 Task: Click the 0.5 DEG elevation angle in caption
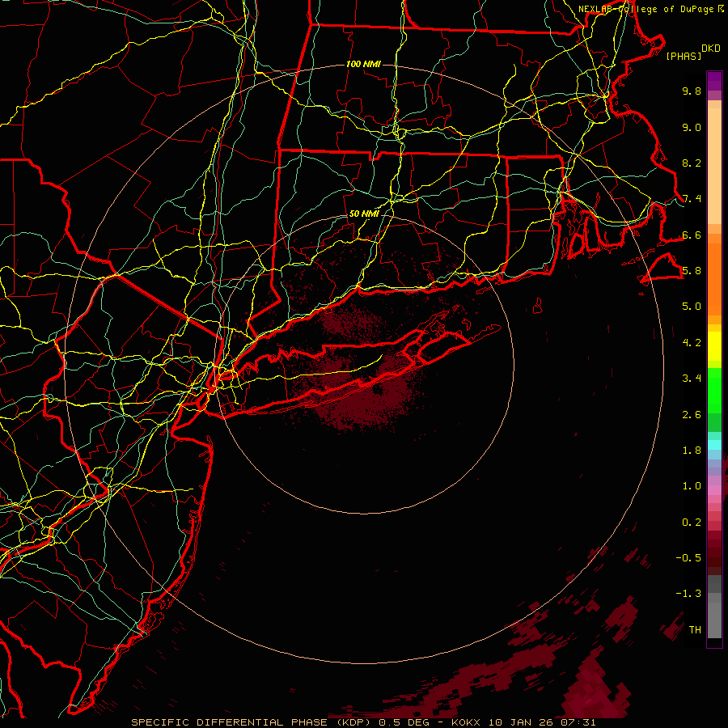[x=404, y=722]
